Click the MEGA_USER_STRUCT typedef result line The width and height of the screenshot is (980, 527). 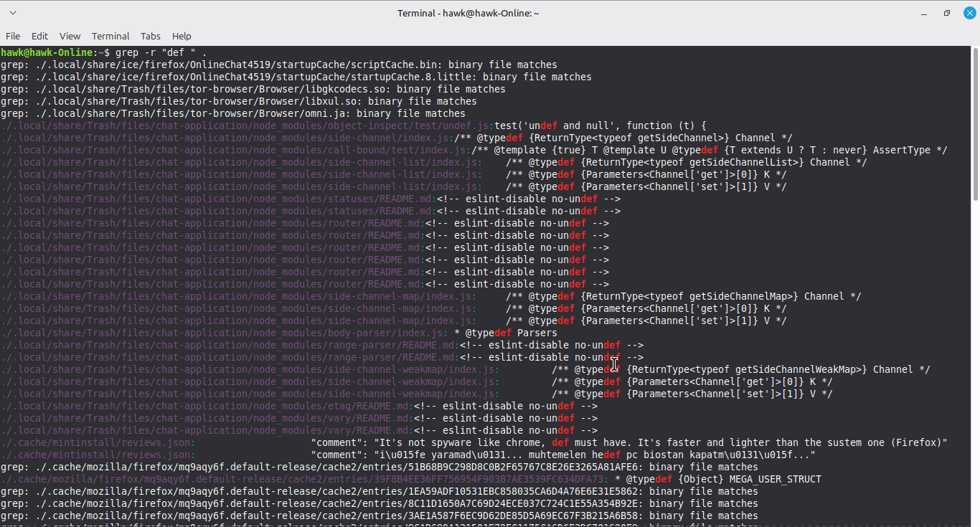(410, 479)
